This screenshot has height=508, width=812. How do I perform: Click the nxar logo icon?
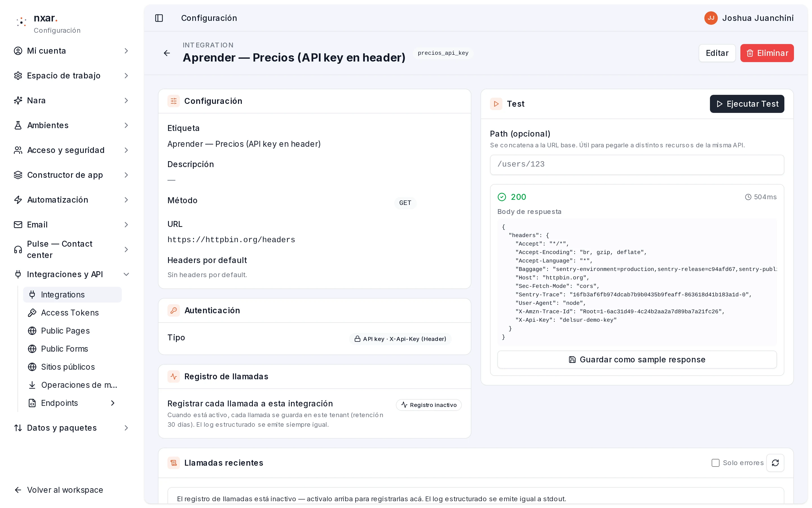(x=21, y=22)
